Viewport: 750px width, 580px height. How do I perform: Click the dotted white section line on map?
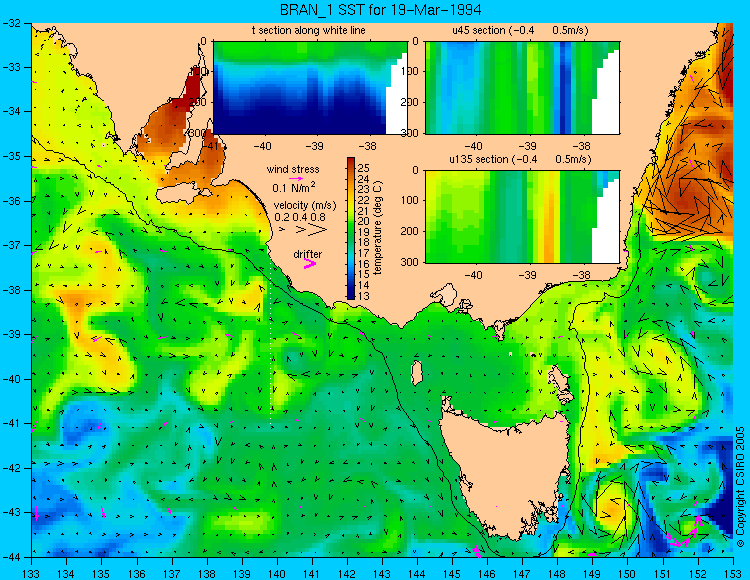(x=271, y=342)
